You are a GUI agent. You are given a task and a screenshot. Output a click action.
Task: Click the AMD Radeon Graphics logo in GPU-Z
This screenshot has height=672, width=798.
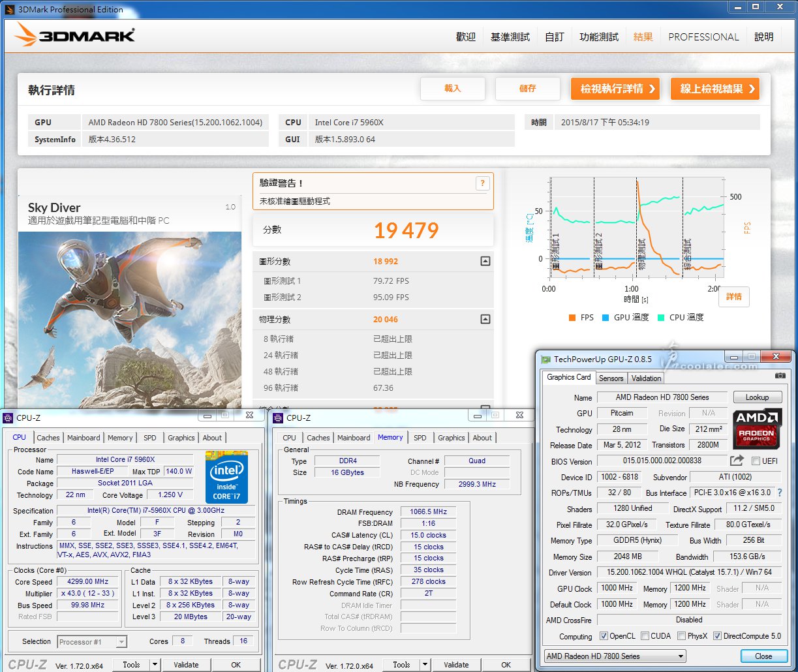pos(757,429)
